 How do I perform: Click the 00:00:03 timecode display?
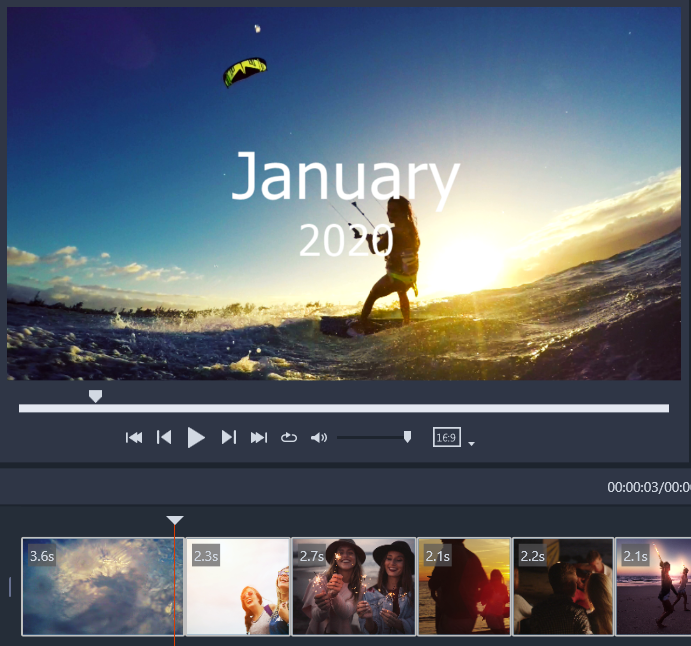click(x=635, y=488)
